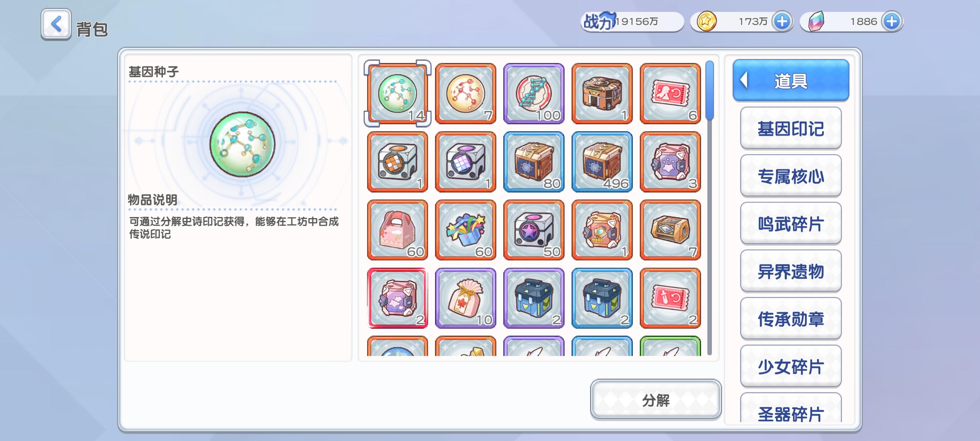Image resolution: width=980 pixels, height=441 pixels.
Task: Select the DNA helix item with count 100
Action: [x=533, y=93]
